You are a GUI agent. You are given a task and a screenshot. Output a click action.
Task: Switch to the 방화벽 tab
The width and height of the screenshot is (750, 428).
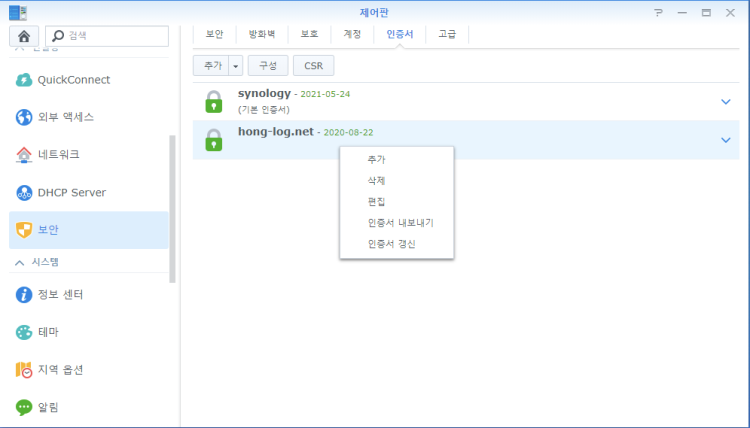(262, 34)
